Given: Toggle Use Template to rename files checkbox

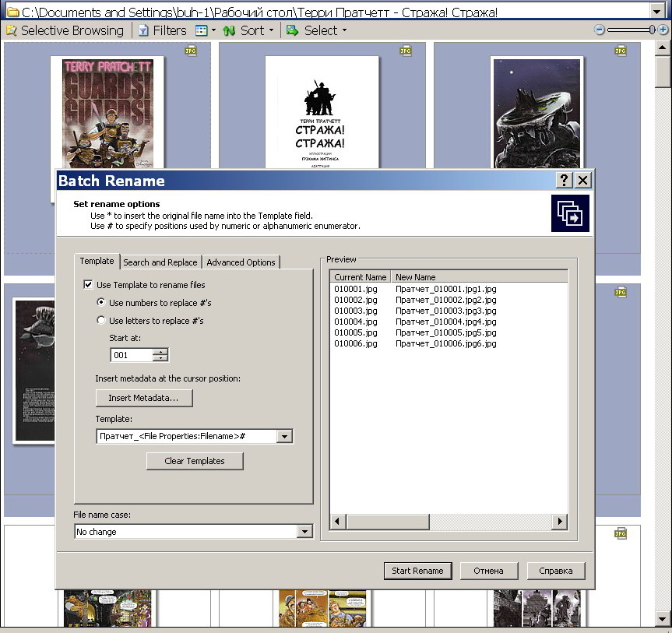Looking at the screenshot, I should tap(88, 284).
